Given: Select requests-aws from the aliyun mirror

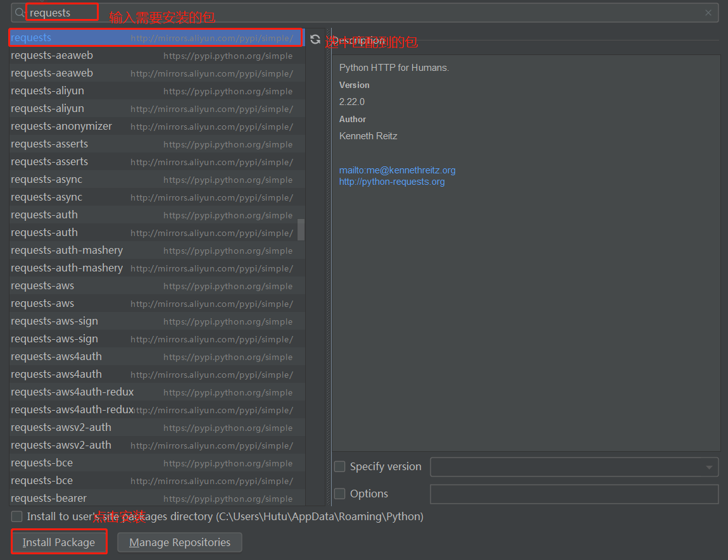Looking at the screenshot, I should [x=157, y=304].
